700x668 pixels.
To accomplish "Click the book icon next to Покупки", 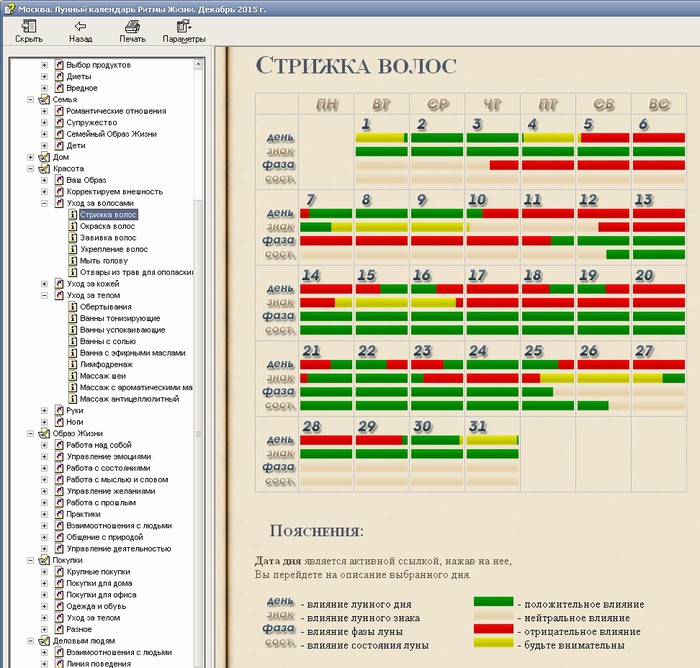I will [x=44, y=560].
